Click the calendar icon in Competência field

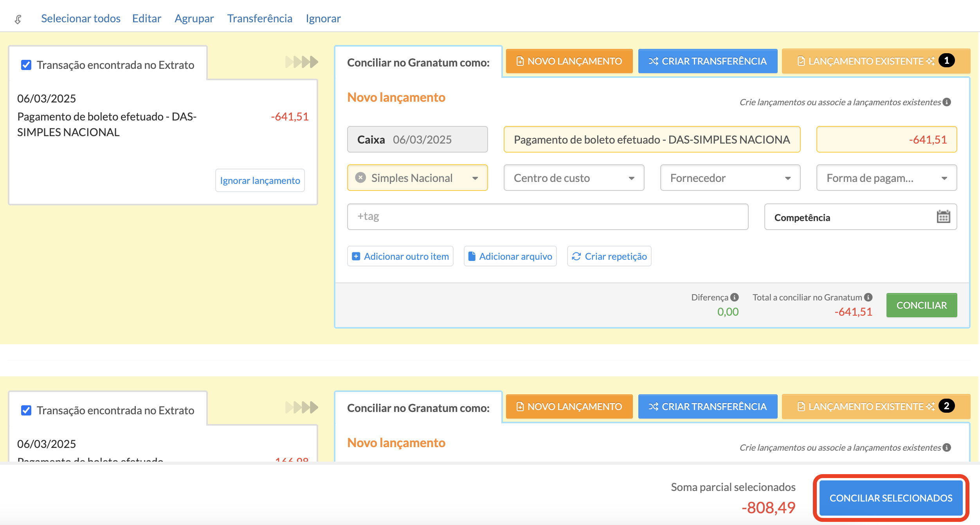[943, 216]
